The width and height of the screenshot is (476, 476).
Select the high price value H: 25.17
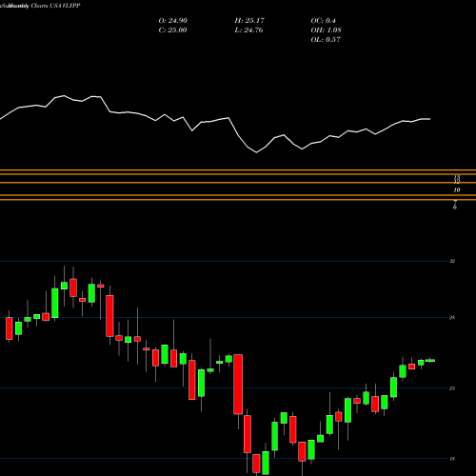point(249,21)
